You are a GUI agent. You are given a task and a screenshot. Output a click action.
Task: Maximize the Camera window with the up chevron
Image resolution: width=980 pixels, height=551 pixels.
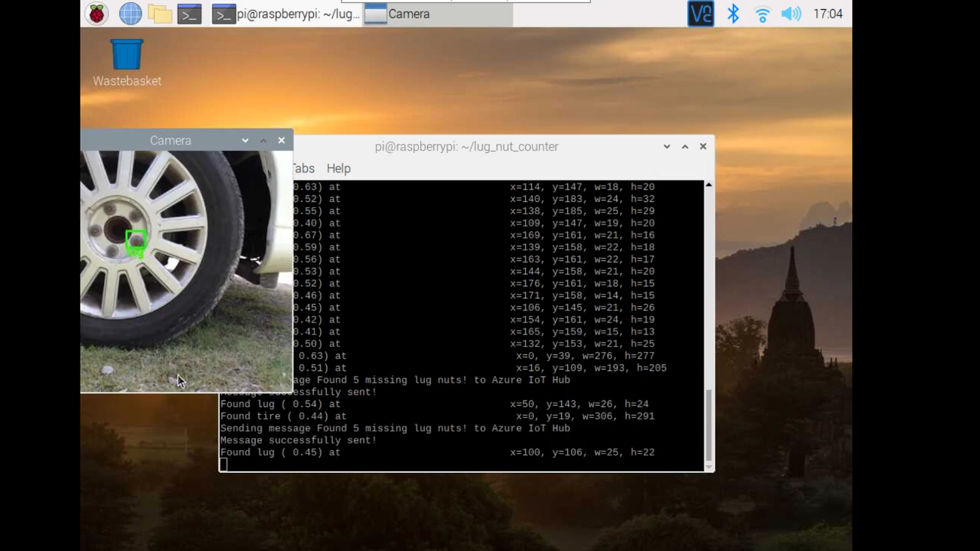pos(263,140)
